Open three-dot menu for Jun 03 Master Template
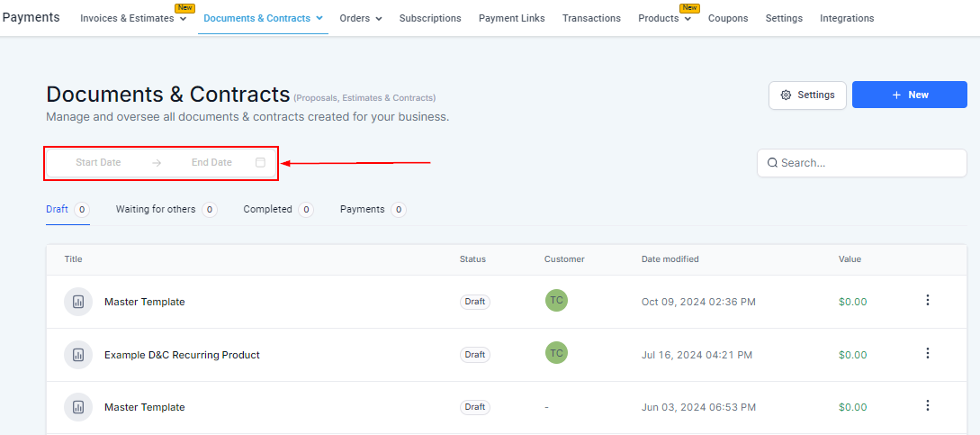Image resolution: width=980 pixels, height=435 pixels. click(928, 406)
